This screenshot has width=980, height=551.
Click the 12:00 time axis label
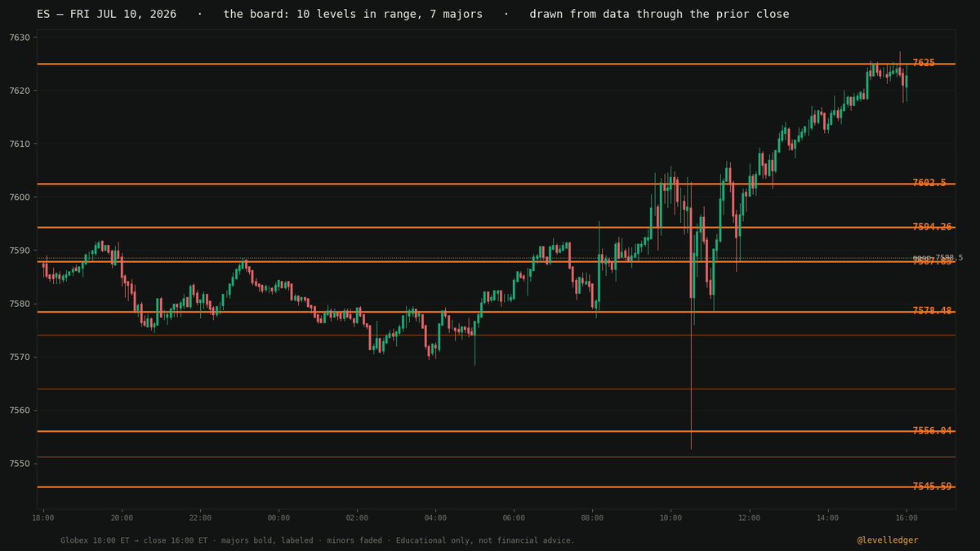749,518
